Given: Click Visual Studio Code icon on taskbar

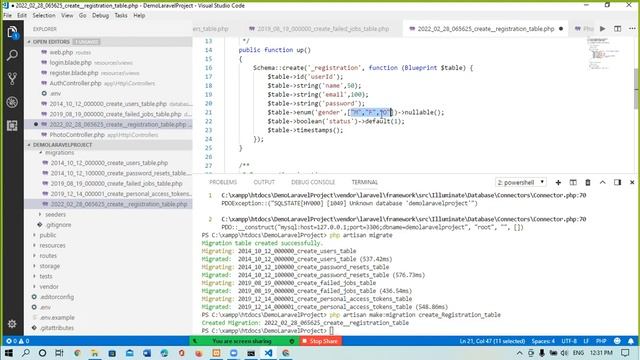Looking at the screenshot, I should click(268, 353).
